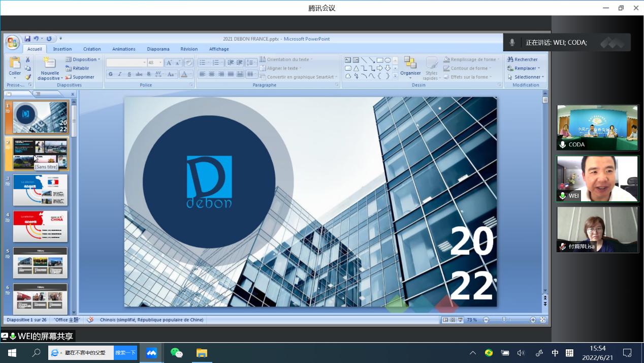Align text to the left
This screenshot has width=644, height=363.
(202, 74)
